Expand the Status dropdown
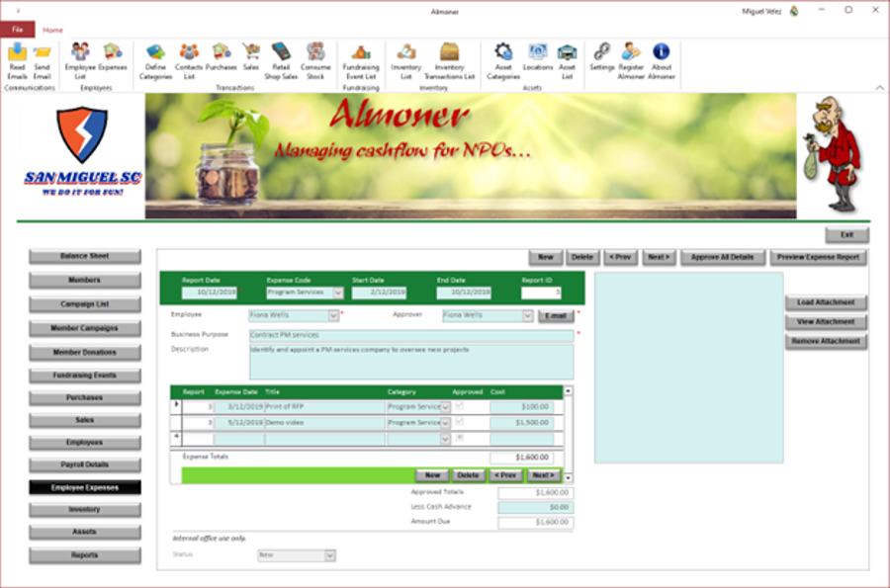The image size is (890, 588). pos(329,555)
